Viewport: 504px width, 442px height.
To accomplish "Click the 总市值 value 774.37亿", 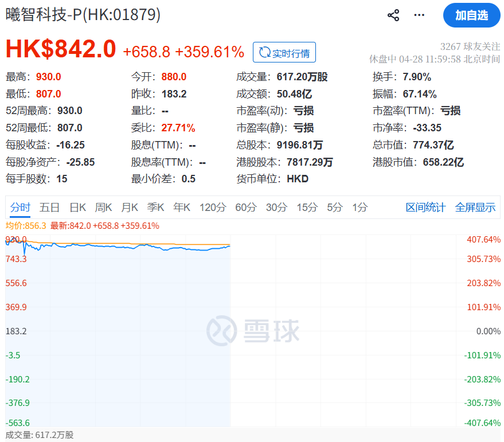I will [433, 145].
